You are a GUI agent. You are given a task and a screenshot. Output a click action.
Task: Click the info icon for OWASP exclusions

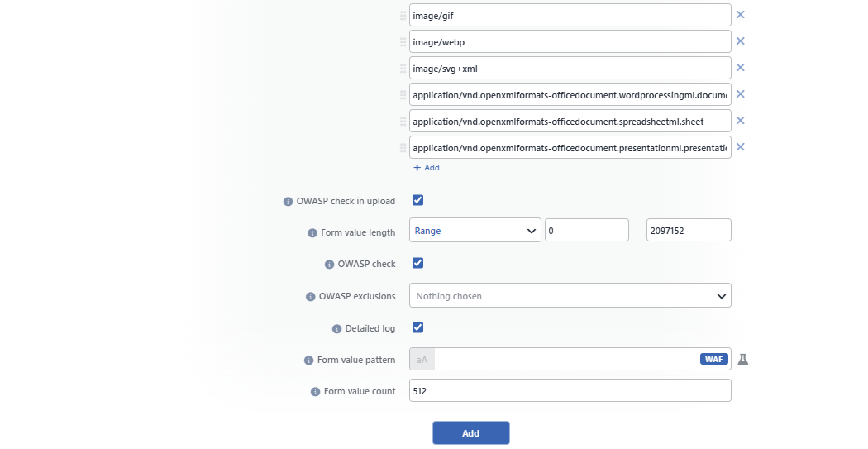coord(311,297)
